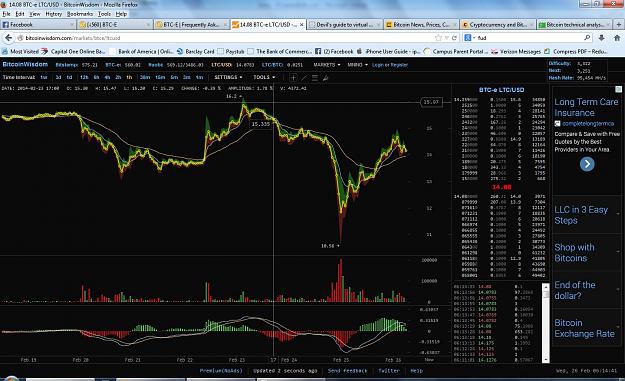
Task: Open the Bookmarks menu
Action: point(80,14)
